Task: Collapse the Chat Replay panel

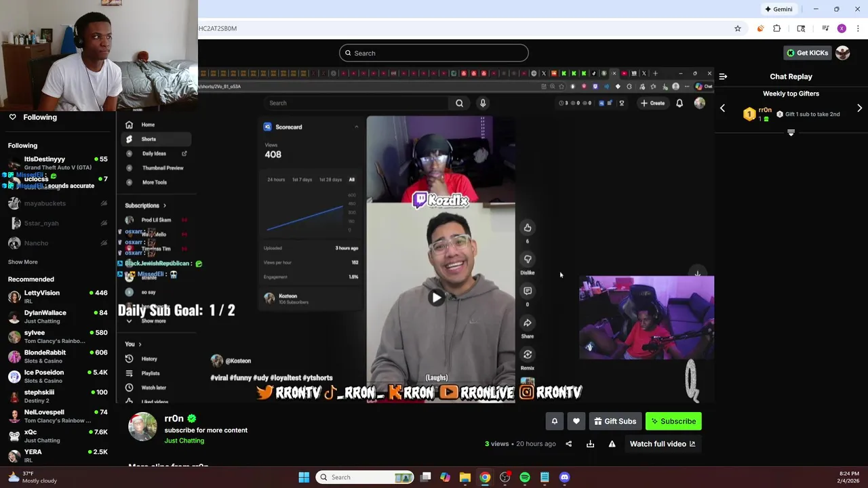Action: point(723,77)
